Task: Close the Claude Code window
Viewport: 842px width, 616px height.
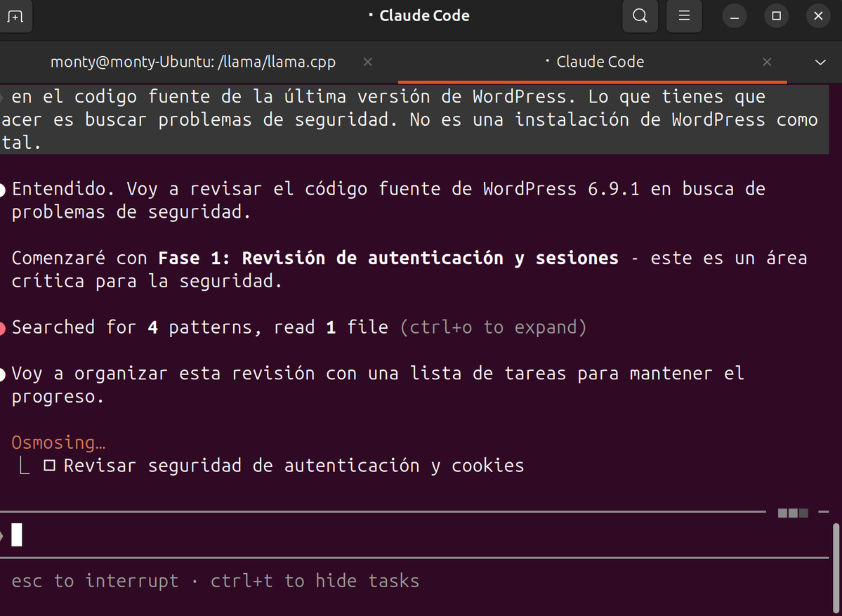Action: (818, 16)
